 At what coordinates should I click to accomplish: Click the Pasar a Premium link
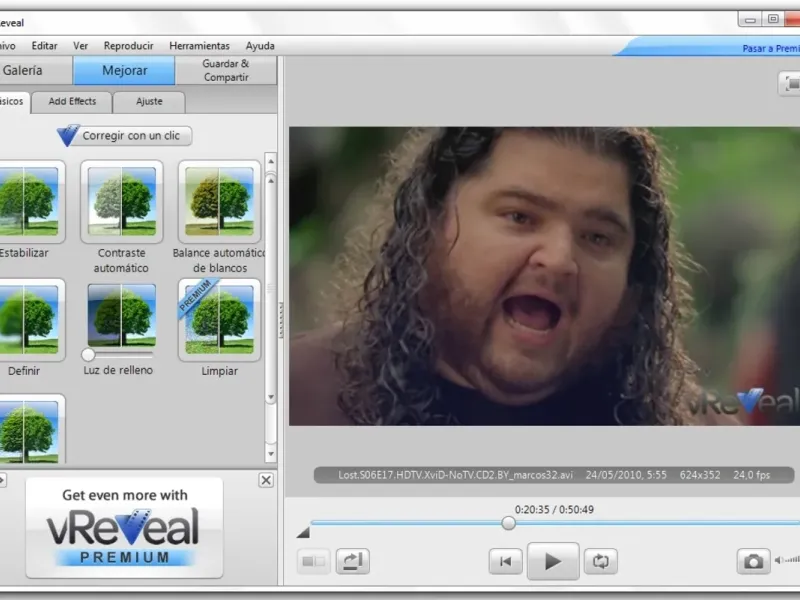point(771,48)
